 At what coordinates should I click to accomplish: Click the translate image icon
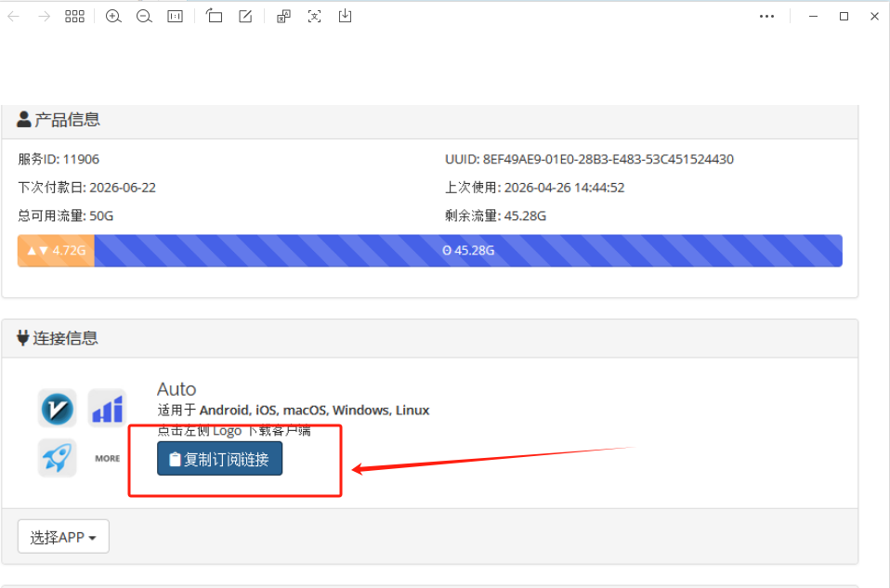(x=283, y=17)
